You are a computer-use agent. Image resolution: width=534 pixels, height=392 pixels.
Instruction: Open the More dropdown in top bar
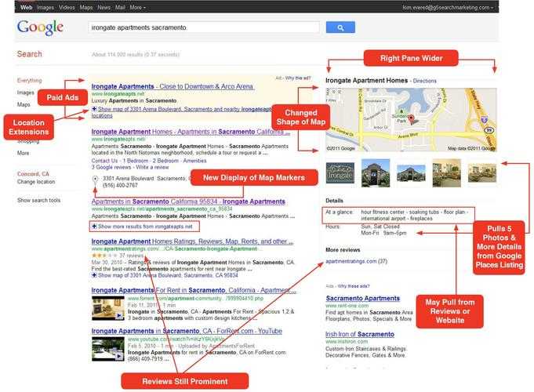click(137, 7)
